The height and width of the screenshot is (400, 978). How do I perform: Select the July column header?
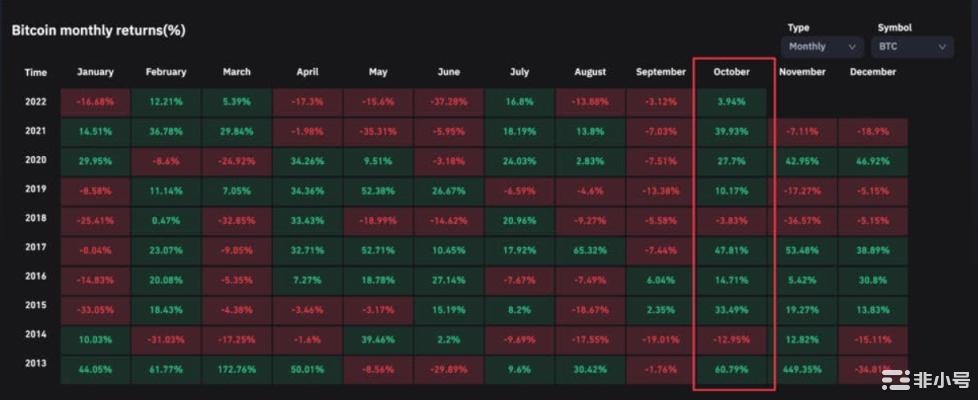[x=519, y=72]
